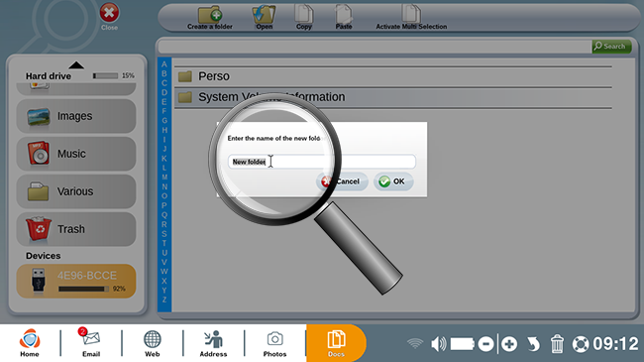The width and height of the screenshot is (644, 362).
Task: Open Email in bottom bar
Action: (91, 343)
